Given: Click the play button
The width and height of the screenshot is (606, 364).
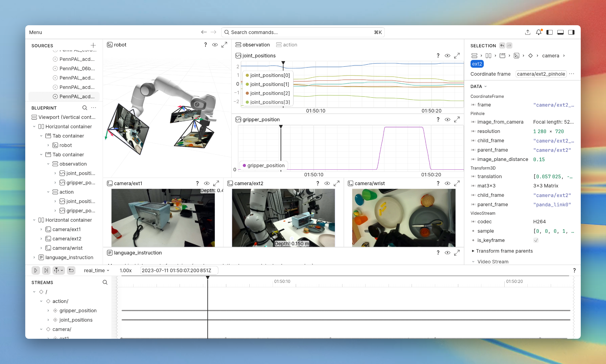Looking at the screenshot, I should [x=36, y=270].
